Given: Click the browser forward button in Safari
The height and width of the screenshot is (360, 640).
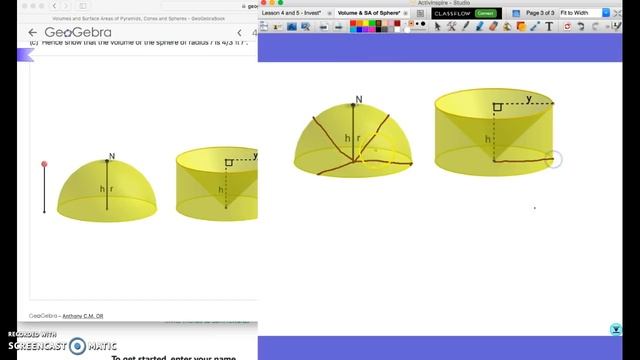Looking at the screenshot, I should pos(66,6).
